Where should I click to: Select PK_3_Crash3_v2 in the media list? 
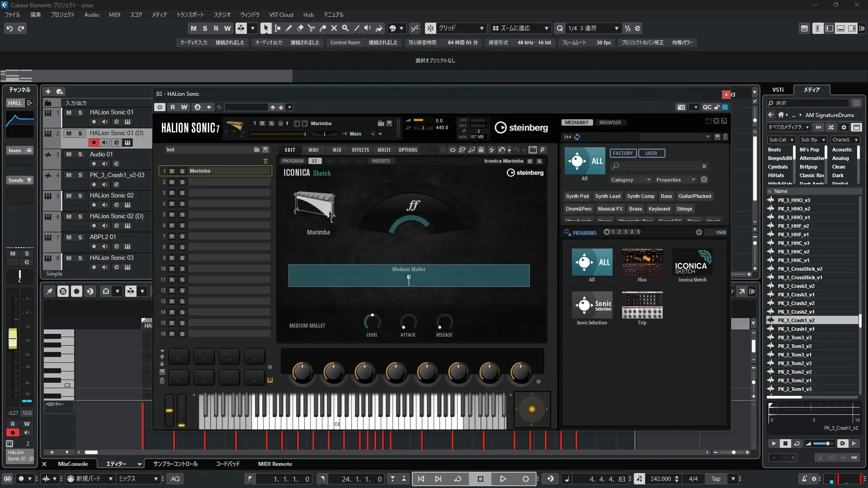tap(796, 286)
